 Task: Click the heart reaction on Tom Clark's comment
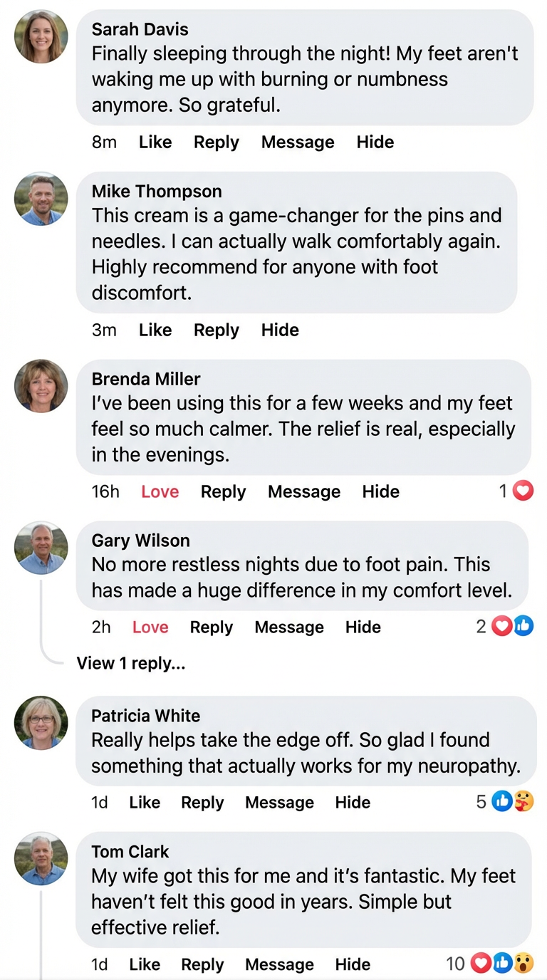click(x=482, y=964)
